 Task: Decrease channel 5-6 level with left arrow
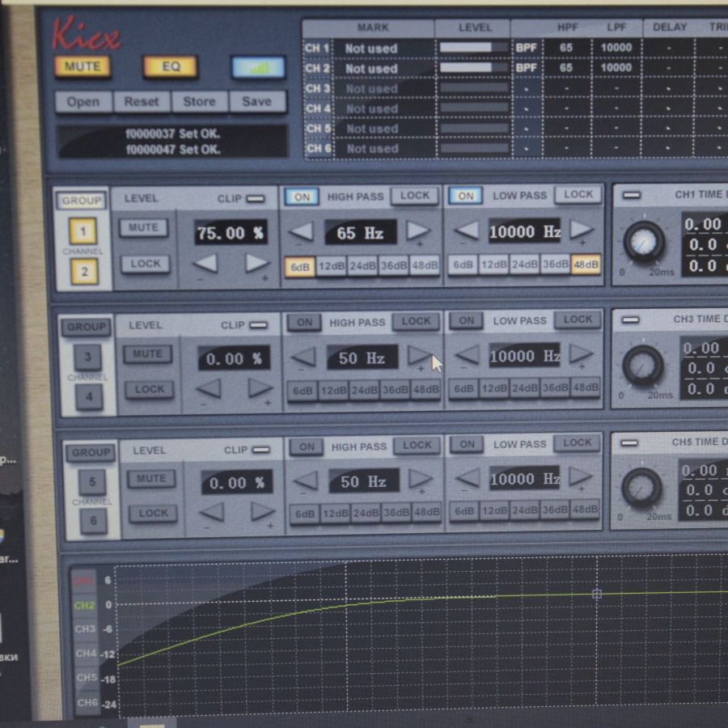[x=211, y=511]
